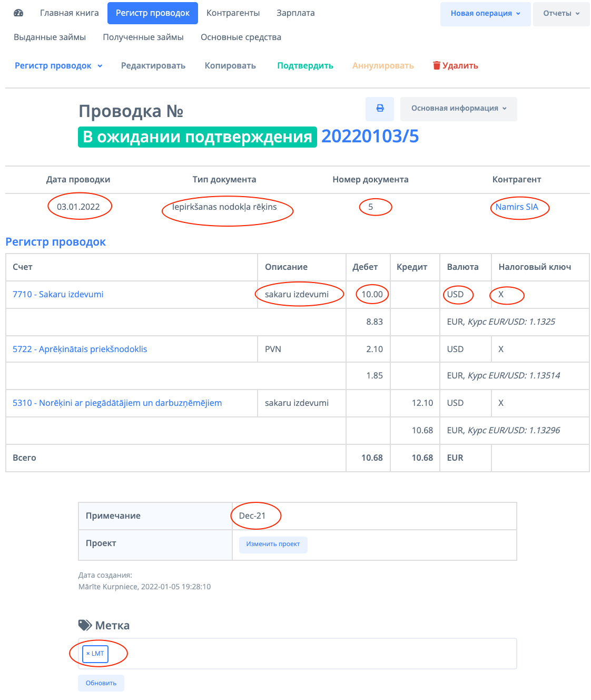Image resolution: width=591 pixels, height=700 pixels.
Task: Expand the Отчеты dropdown
Action: 561,14
